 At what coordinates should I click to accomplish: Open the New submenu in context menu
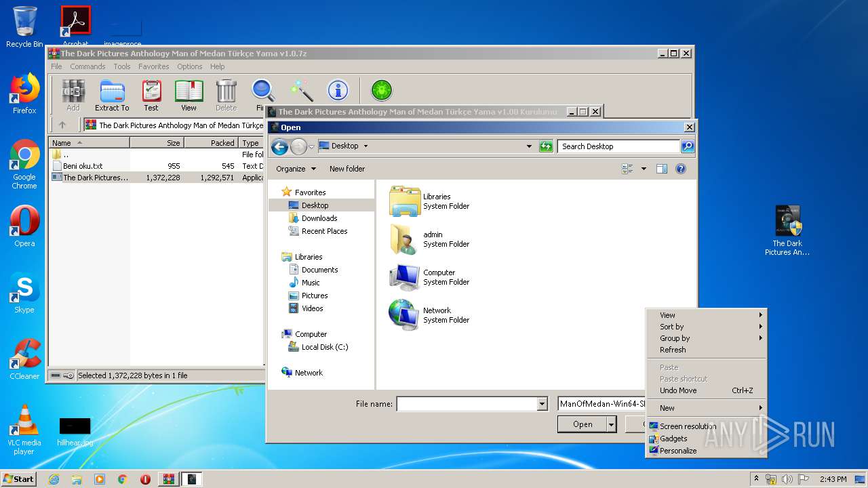[x=706, y=408]
